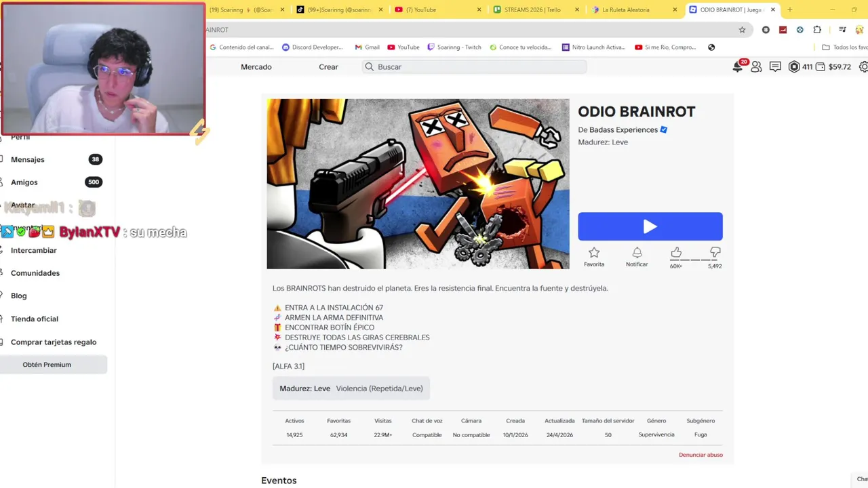
Task: Open the Discord Developer bookmark
Action: (313, 47)
